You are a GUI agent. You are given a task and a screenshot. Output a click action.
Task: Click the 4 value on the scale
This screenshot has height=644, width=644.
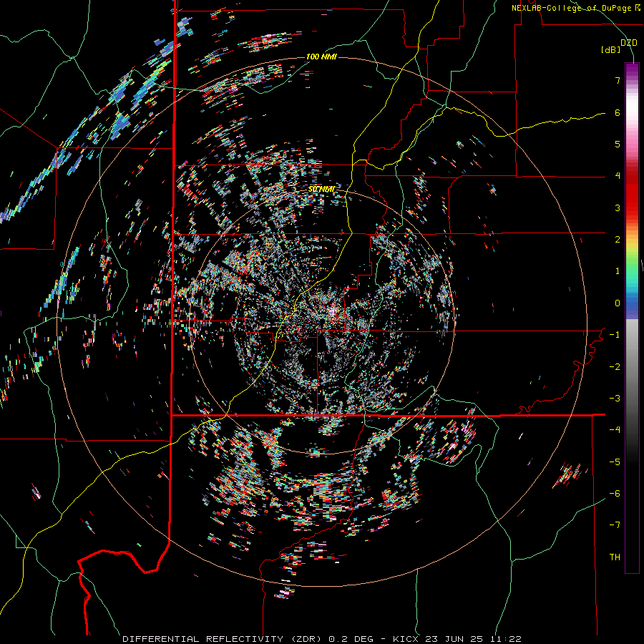pos(618,176)
